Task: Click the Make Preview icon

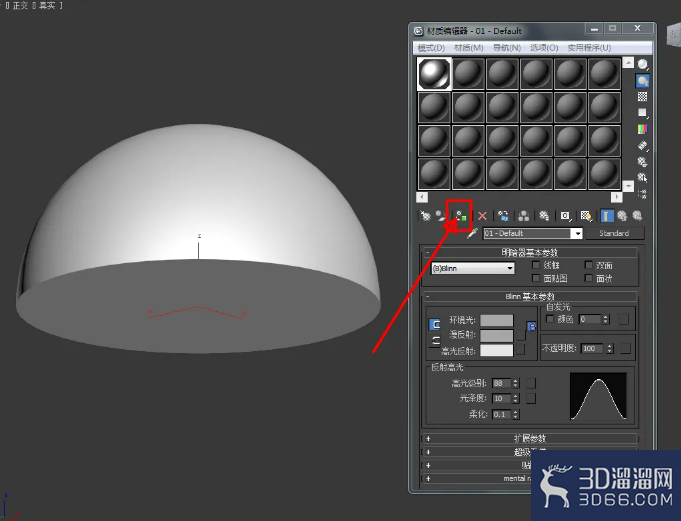Action: [642, 145]
